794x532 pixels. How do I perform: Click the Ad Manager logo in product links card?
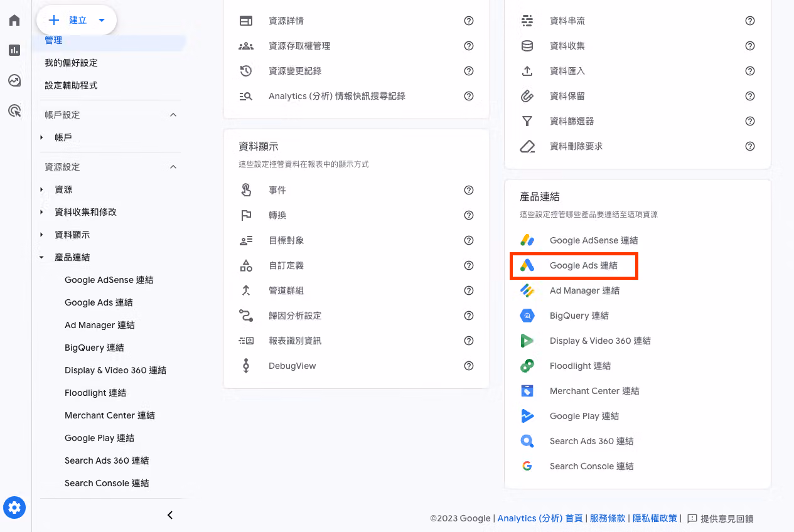click(x=527, y=290)
